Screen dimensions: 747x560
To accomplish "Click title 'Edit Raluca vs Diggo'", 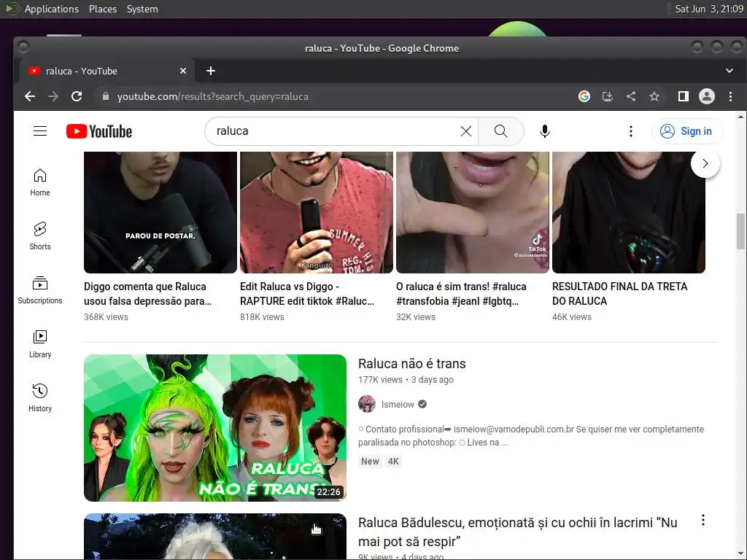I will point(307,294).
